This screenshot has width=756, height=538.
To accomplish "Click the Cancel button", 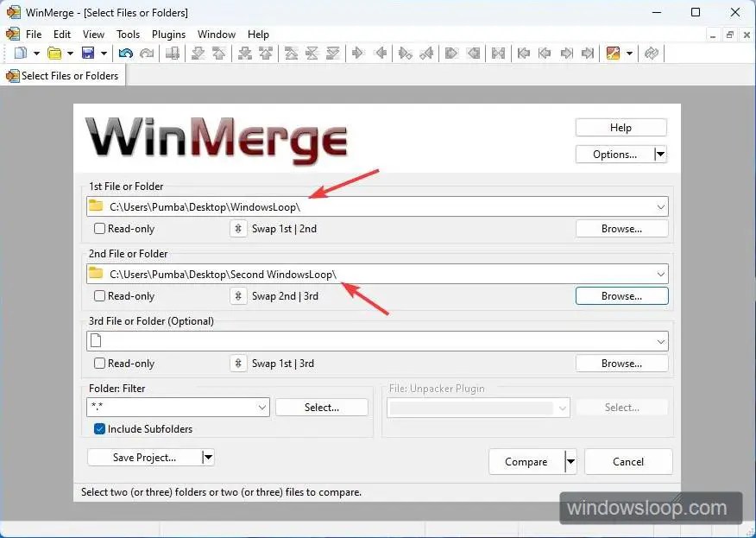I will point(628,462).
